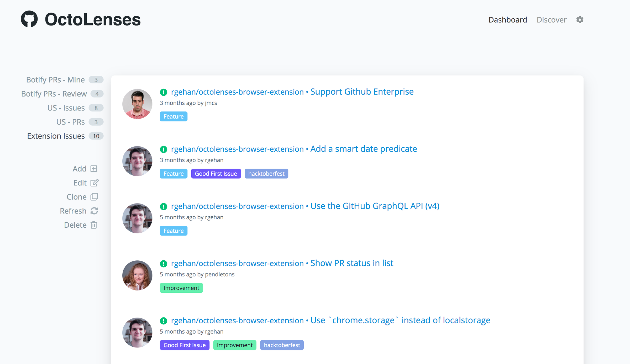Click the Edit lens label
The image size is (630, 364).
pyautogui.click(x=80, y=183)
